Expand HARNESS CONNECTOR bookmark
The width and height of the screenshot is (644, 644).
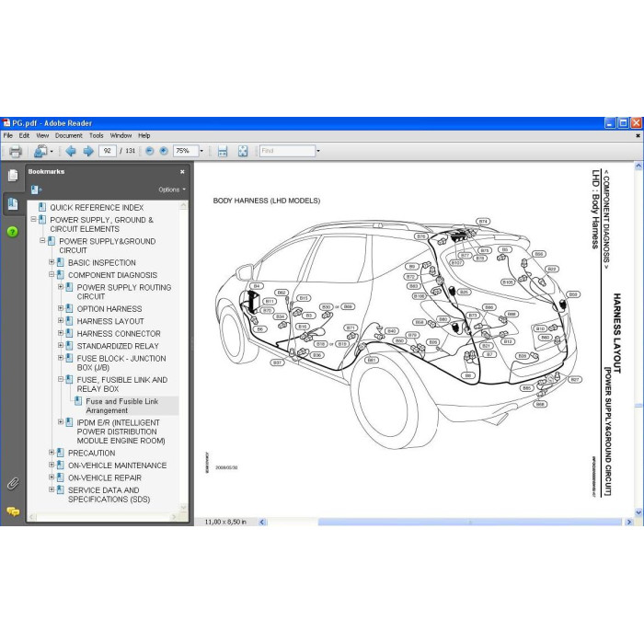pyautogui.click(x=61, y=333)
